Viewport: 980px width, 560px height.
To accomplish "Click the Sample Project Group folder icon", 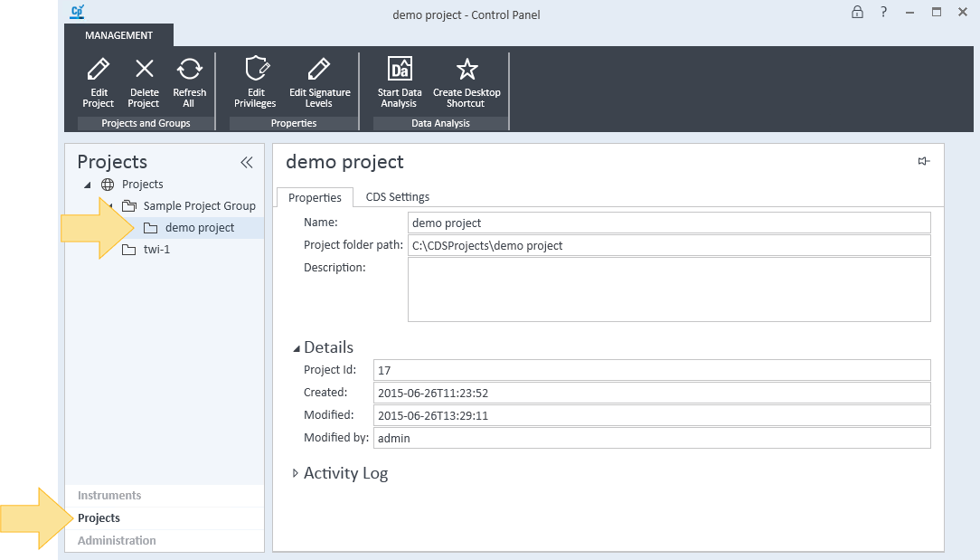I will (128, 206).
